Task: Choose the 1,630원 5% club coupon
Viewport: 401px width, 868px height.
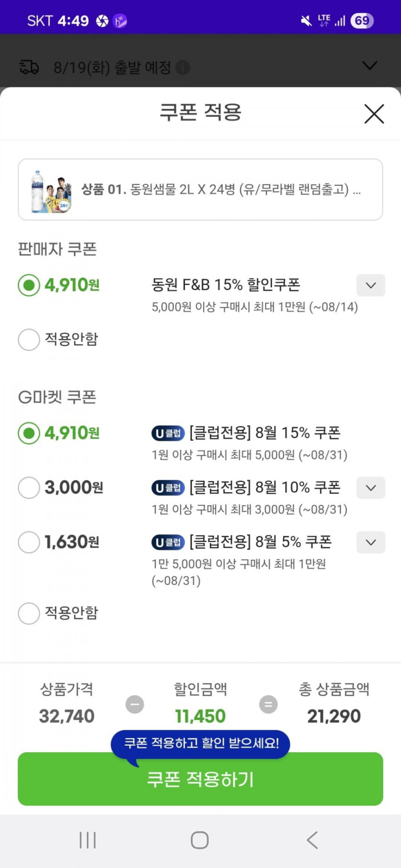Action: click(x=29, y=542)
